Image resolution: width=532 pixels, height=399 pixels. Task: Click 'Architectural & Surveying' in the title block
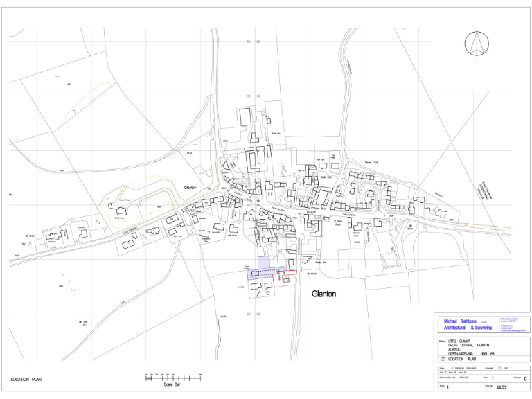tap(468, 328)
